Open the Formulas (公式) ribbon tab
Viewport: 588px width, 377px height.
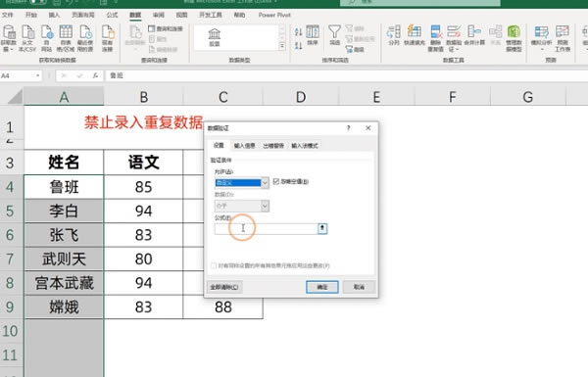coord(112,15)
